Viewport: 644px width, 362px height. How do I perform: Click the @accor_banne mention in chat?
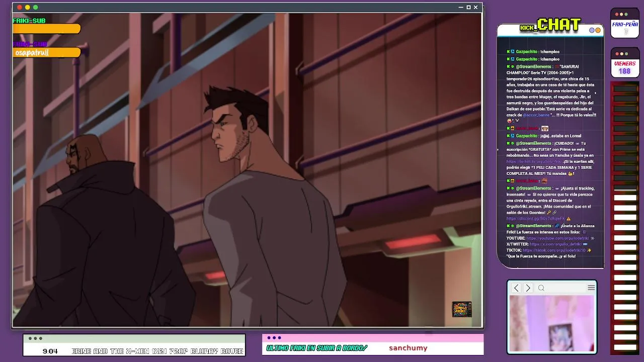point(536,115)
